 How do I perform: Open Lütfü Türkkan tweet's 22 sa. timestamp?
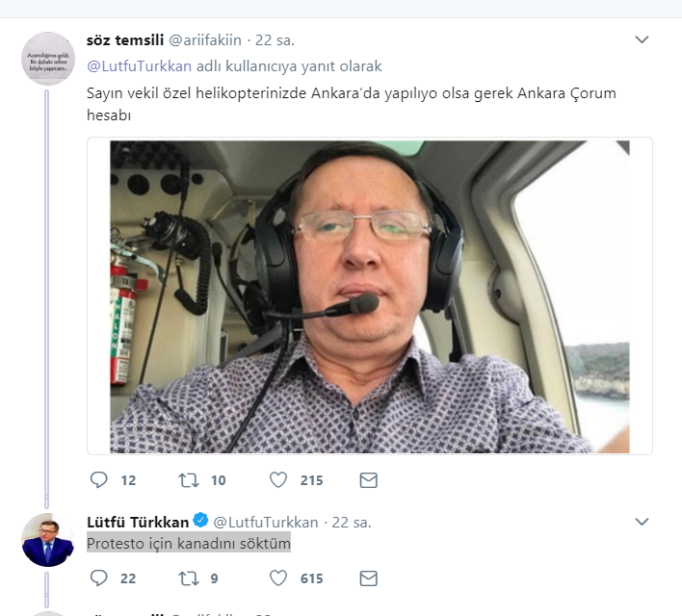click(352, 522)
